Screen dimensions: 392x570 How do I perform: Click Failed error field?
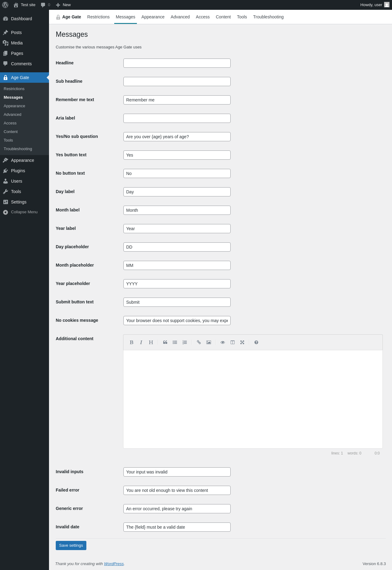coord(177,490)
